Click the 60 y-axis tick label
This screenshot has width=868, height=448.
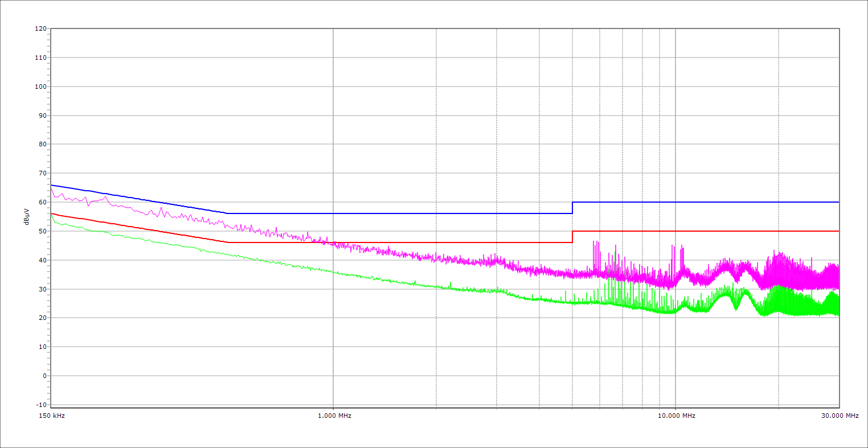point(42,202)
